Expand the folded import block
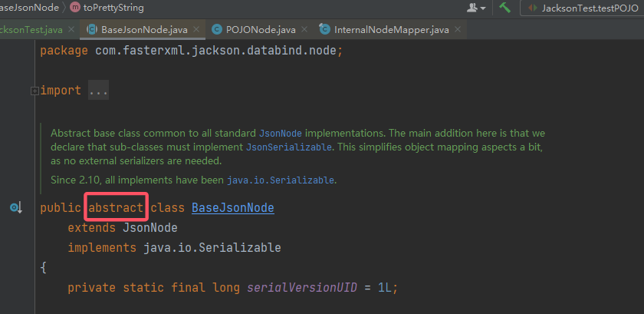644x314 pixels. click(34, 91)
